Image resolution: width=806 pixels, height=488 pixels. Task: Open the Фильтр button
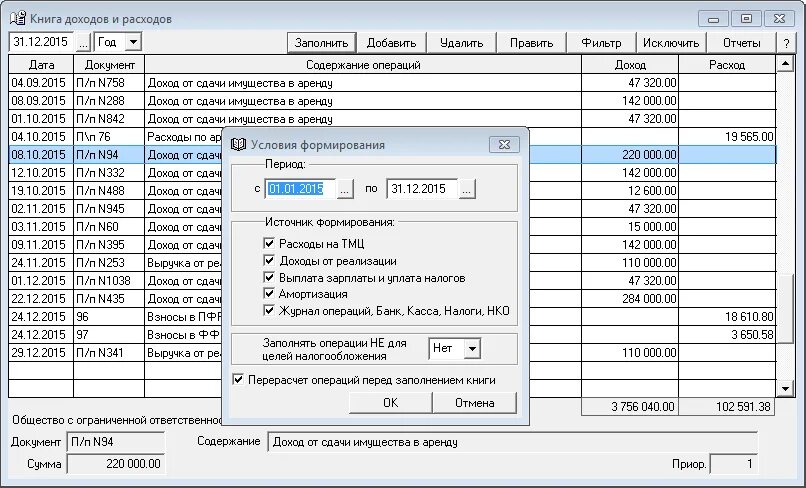click(x=601, y=43)
